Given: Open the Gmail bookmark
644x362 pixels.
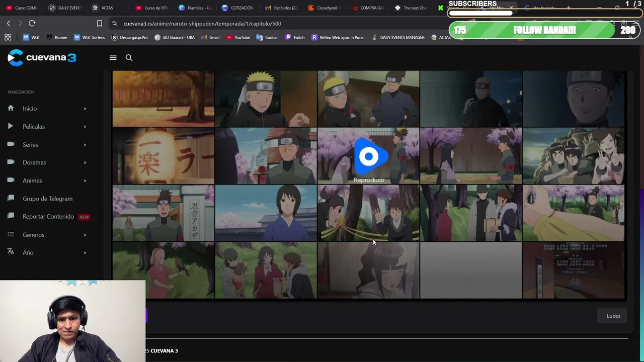Looking at the screenshot, I should point(210,37).
